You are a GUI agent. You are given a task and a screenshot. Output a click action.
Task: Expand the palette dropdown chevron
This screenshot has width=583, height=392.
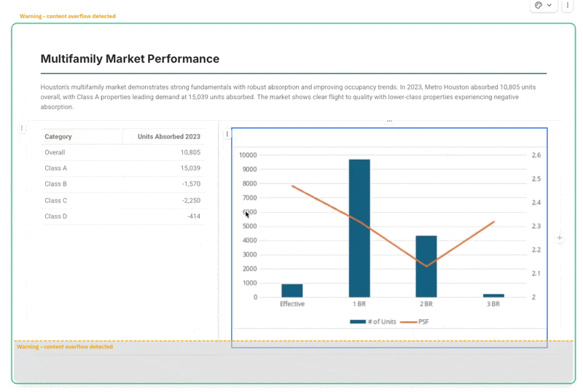click(x=549, y=5)
